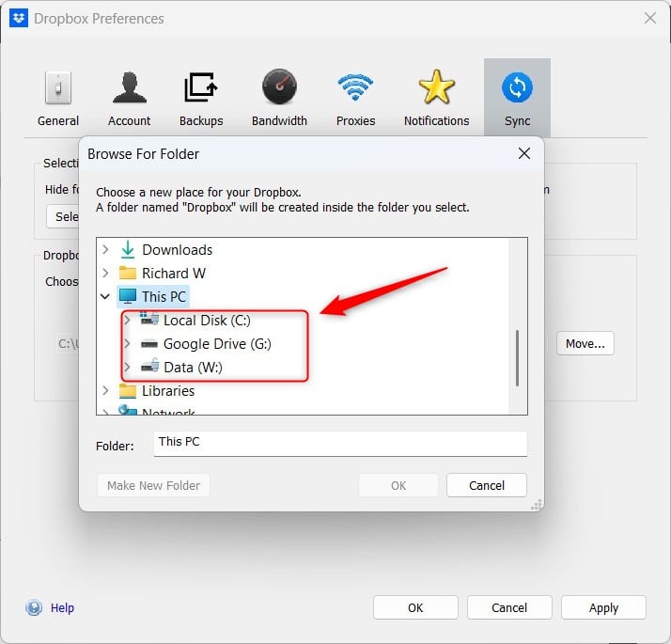Image resolution: width=671 pixels, height=644 pixels.
Task: Click the Google Drive (G:) drive icon
Action: coord(149,343)
